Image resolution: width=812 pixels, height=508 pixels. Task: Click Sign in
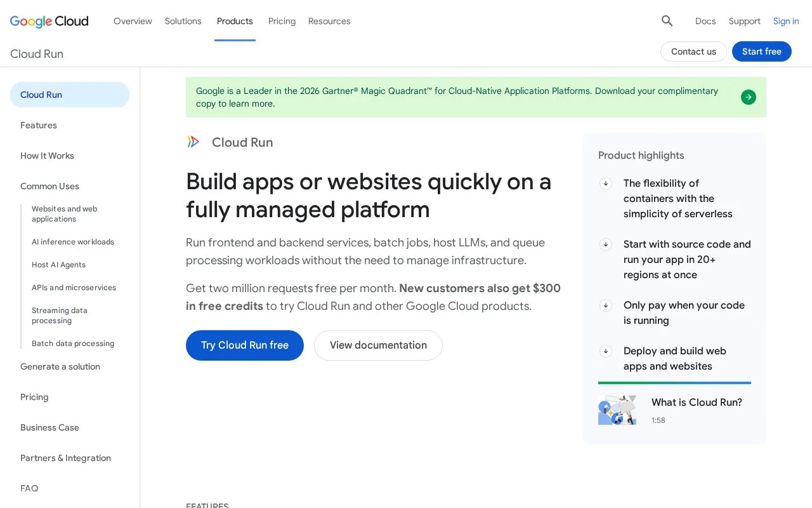(786, 21)
